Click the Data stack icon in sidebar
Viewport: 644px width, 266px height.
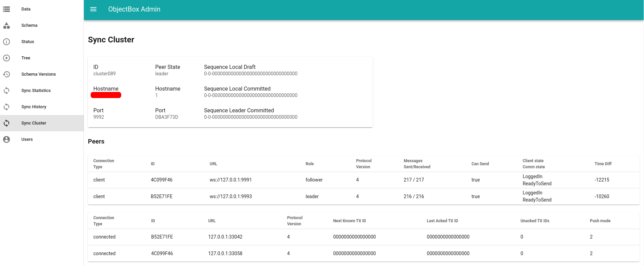(x=6, y=9)
